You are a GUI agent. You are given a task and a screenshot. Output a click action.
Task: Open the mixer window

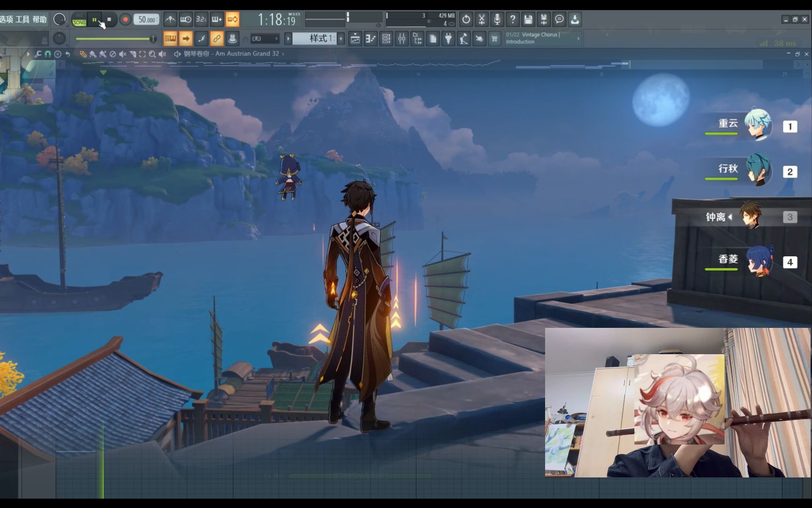pos(402,39)
